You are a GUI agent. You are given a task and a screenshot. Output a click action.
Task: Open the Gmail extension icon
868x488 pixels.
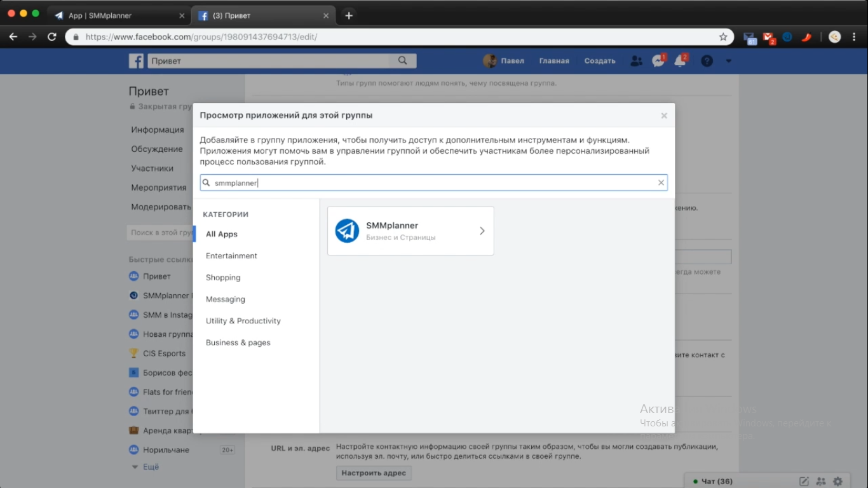(770, 37)
